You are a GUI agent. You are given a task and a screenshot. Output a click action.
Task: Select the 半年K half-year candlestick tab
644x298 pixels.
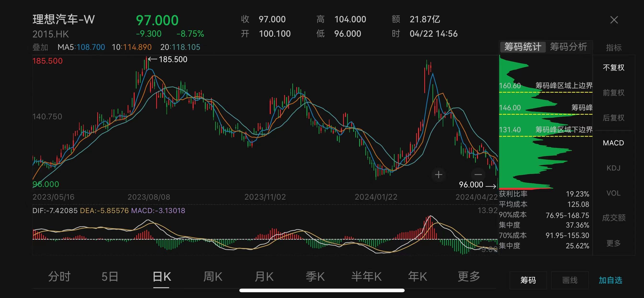[367, 277]
